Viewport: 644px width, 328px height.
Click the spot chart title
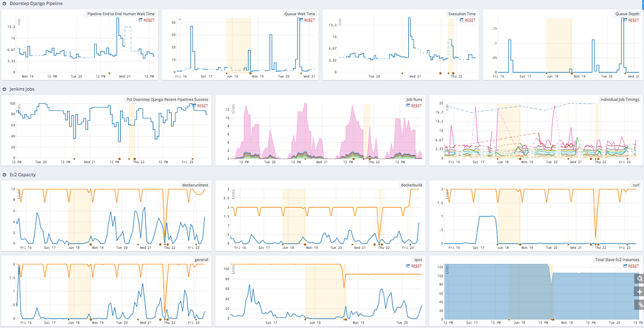point(418,260)
